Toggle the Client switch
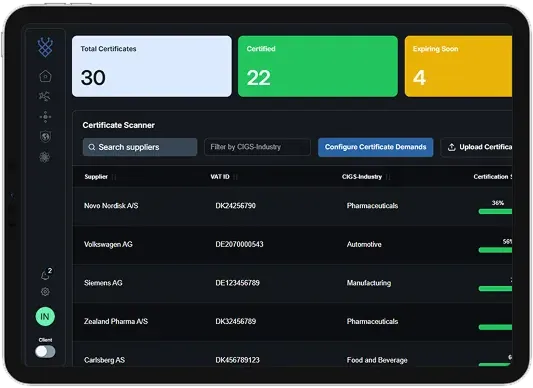The image size is (533, 388). (45, 351)
